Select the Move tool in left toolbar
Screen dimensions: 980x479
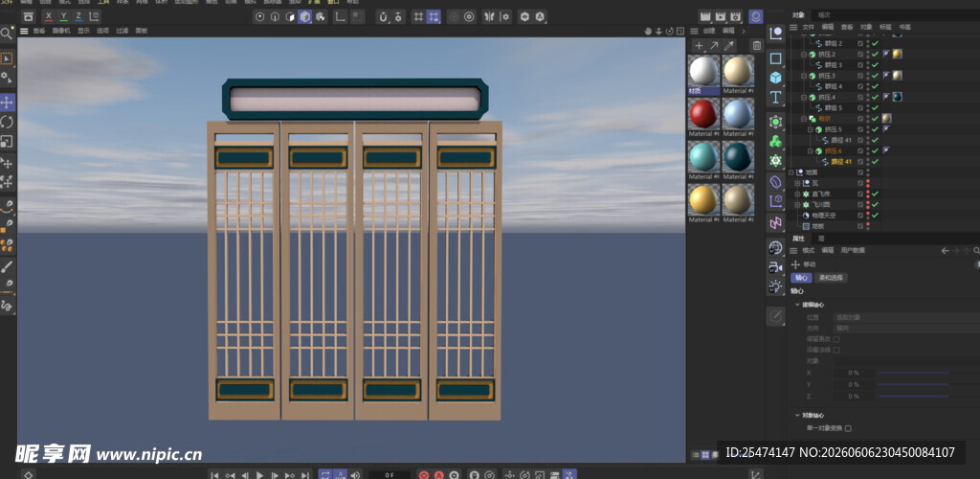[x=7, y=103]
